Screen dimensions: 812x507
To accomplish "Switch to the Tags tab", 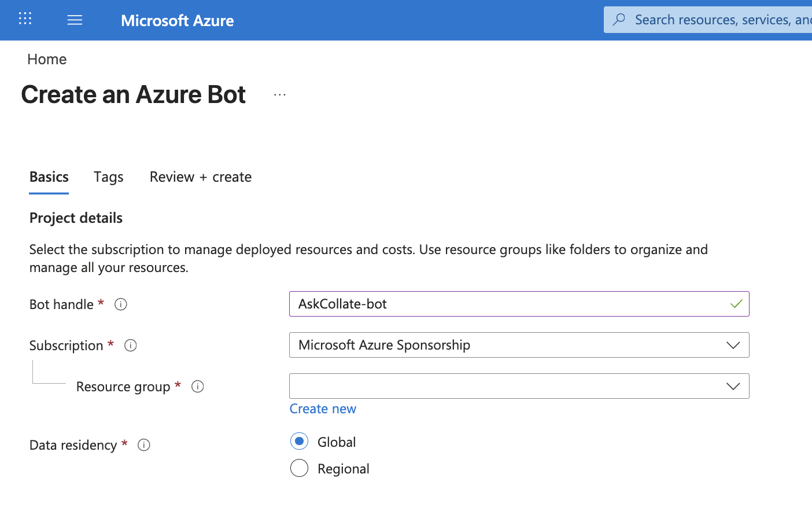I will point(109,177).
